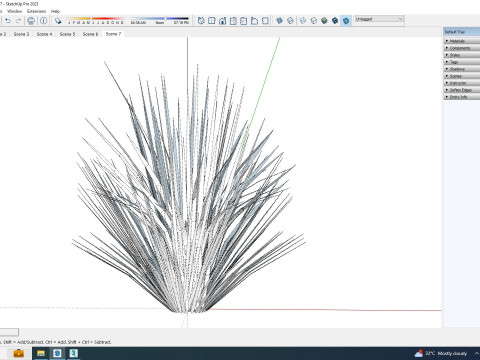Open Model Info icon
This screenshot has width=480, height=360.
tap(43, 21)
